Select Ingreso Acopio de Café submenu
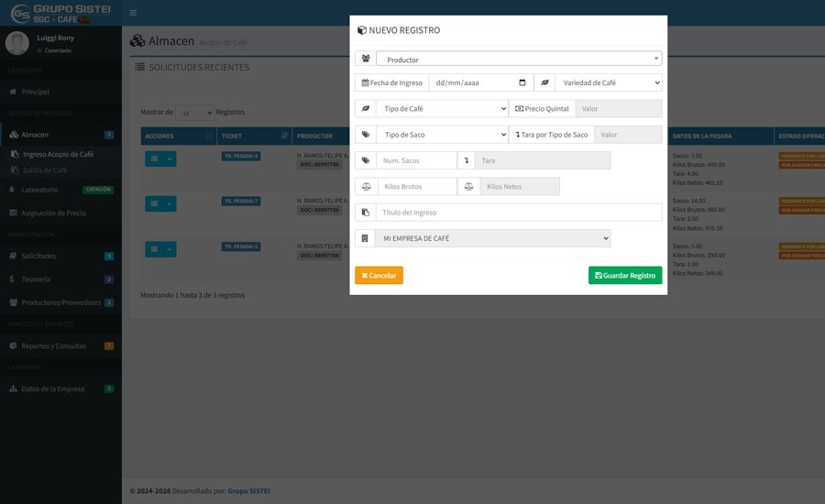 click(x=58, y=154)
